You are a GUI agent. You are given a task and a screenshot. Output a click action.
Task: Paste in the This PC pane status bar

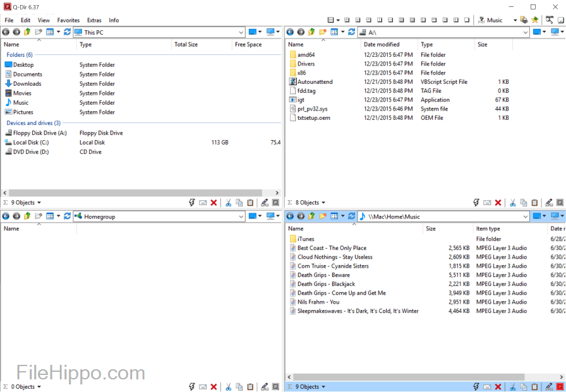(250, 203)
